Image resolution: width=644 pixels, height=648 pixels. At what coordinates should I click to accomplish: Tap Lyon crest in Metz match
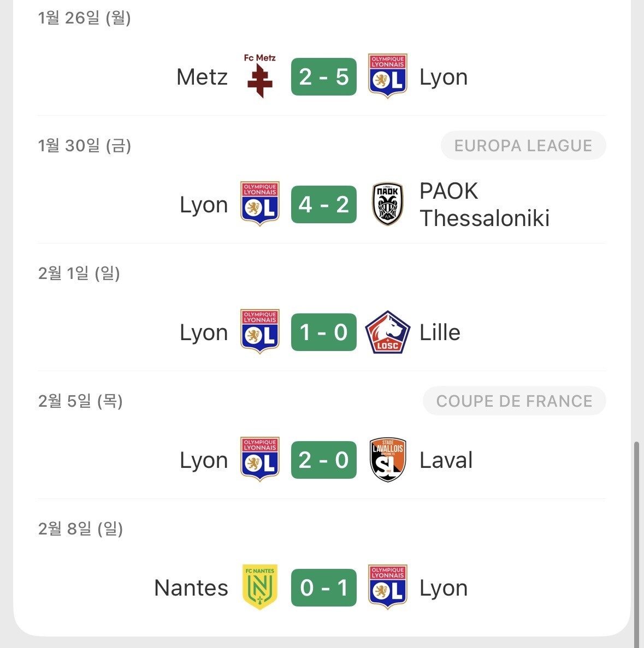pyautogui.click(x=387, y=76)
